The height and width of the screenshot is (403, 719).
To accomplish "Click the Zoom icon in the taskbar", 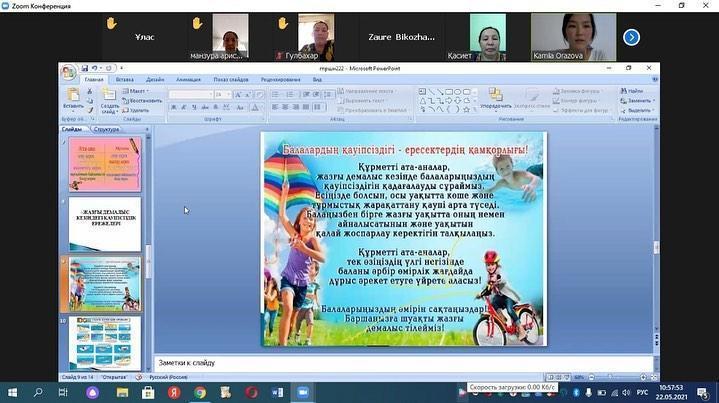I will (303, 391).
